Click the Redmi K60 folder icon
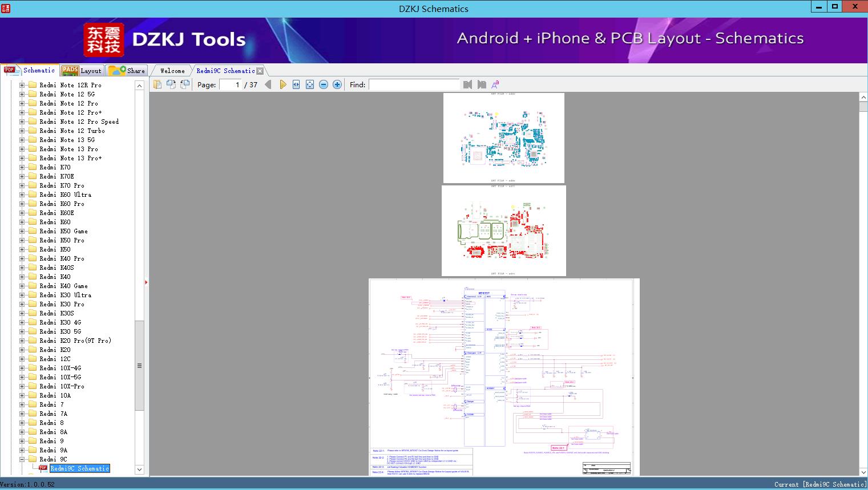 33,222
